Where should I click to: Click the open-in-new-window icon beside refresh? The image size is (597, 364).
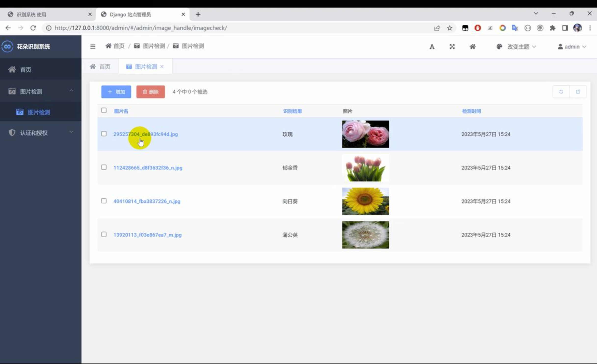point(578,92)
